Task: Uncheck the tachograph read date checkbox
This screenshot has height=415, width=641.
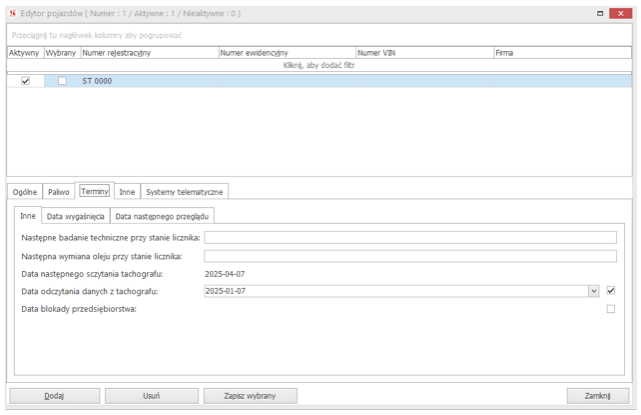Action: [611, 290]
